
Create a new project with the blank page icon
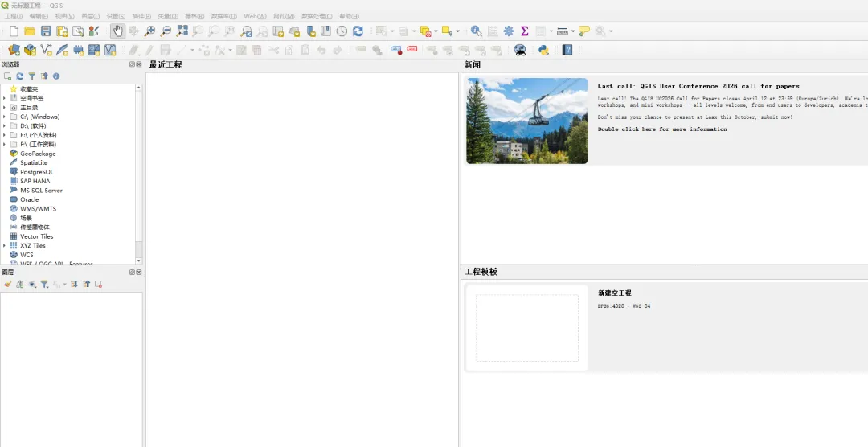pos(14,31)
